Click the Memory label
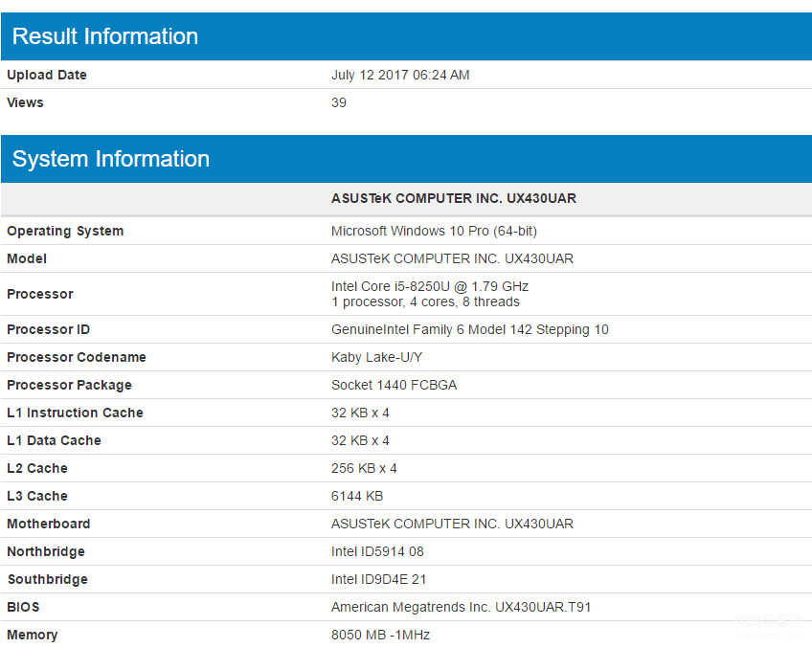The width and height of the screenshot is (812, 648). pyautogui.click(x=33, y=635)
